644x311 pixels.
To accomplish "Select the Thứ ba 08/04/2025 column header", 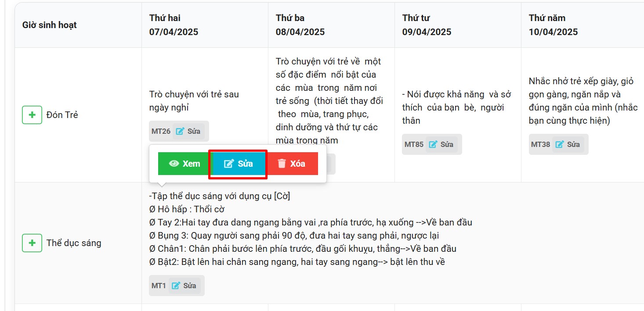I will pos(300,25).
